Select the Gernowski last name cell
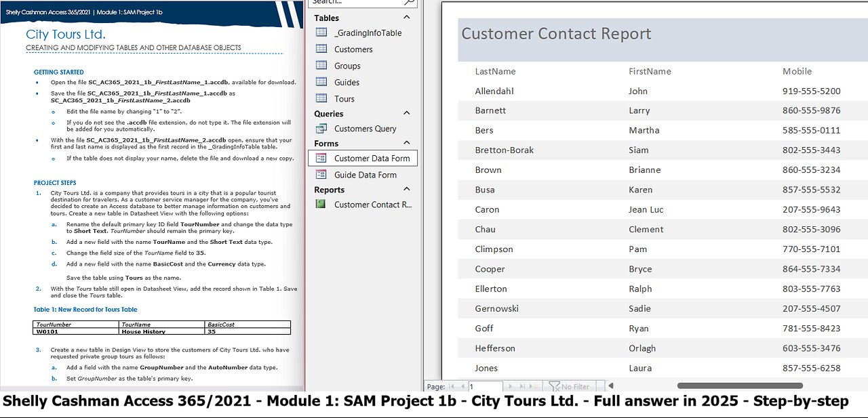 click(x=496, y=308)
